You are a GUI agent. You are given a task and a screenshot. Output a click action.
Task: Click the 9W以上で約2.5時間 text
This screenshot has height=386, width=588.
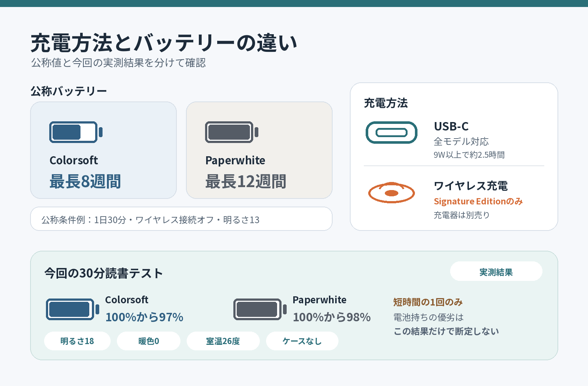469,155
